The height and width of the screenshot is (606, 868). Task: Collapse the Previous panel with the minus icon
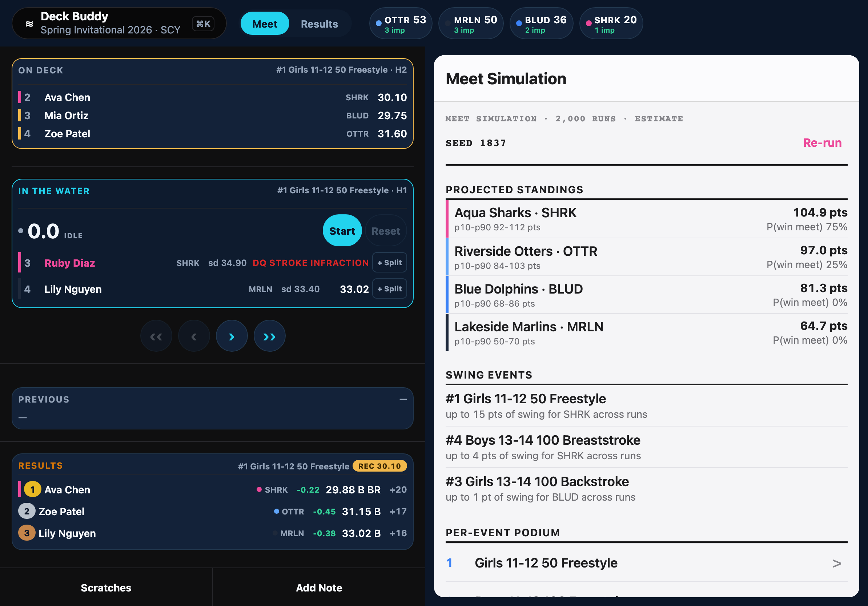[x=403, y=399]
